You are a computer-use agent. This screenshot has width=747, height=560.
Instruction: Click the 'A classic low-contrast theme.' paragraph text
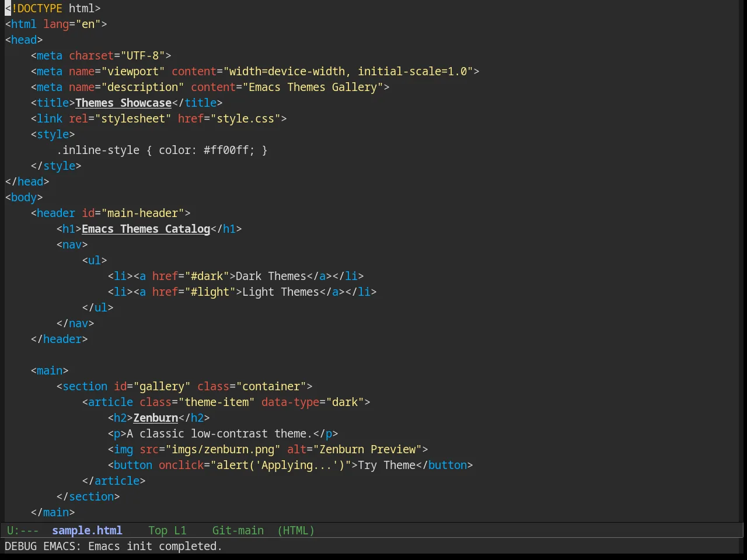pos(220,433)
